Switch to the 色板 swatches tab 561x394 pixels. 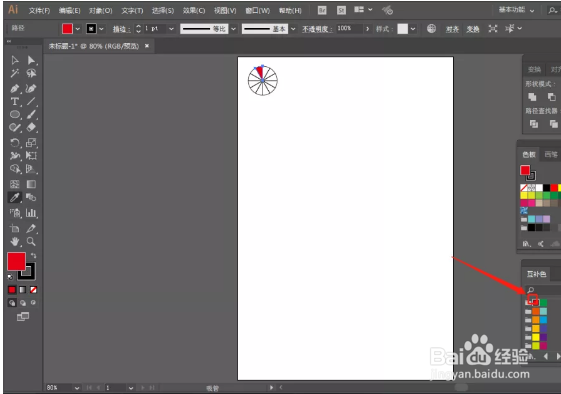529,154
